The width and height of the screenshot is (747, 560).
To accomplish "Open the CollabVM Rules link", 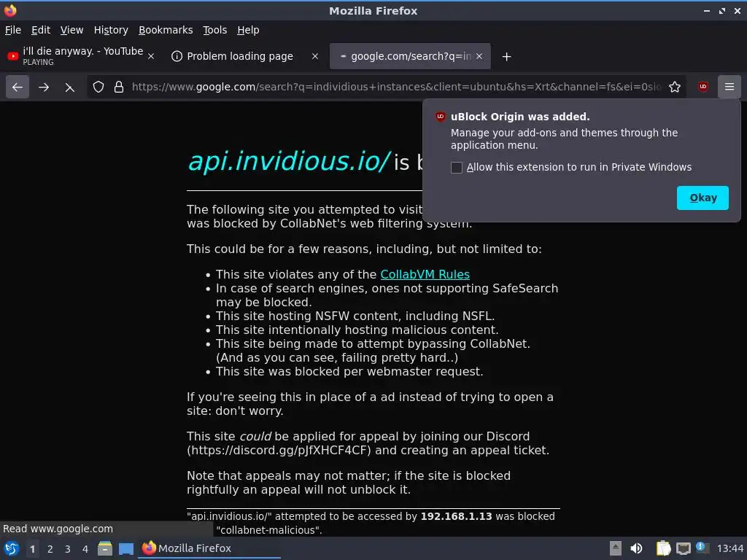I will (x=425, y=275).
